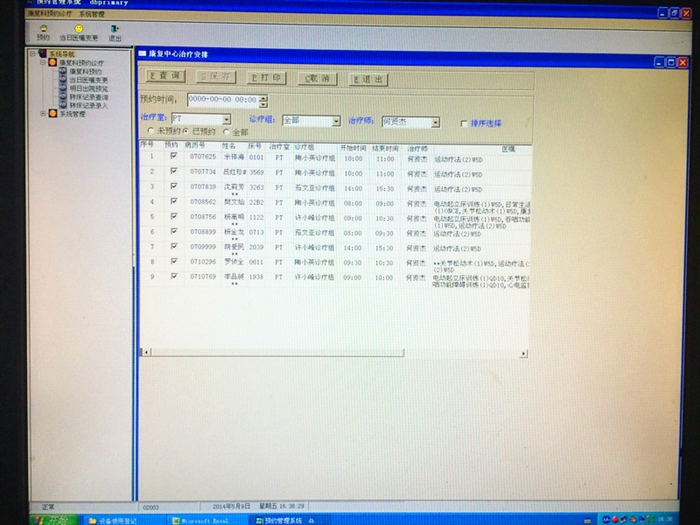Click bed number 0101 in row 1
This screenshot has height=525, width=700.
pos(256,157)
